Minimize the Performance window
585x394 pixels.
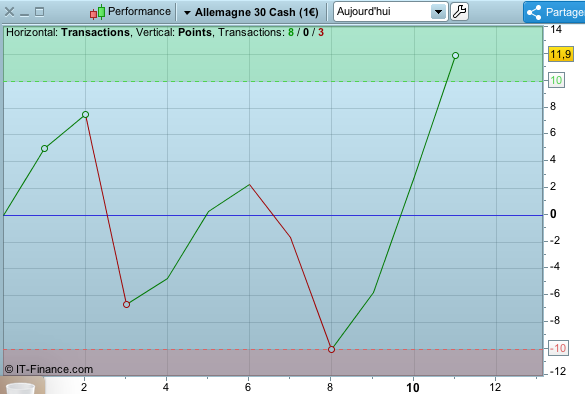(24, 15)
